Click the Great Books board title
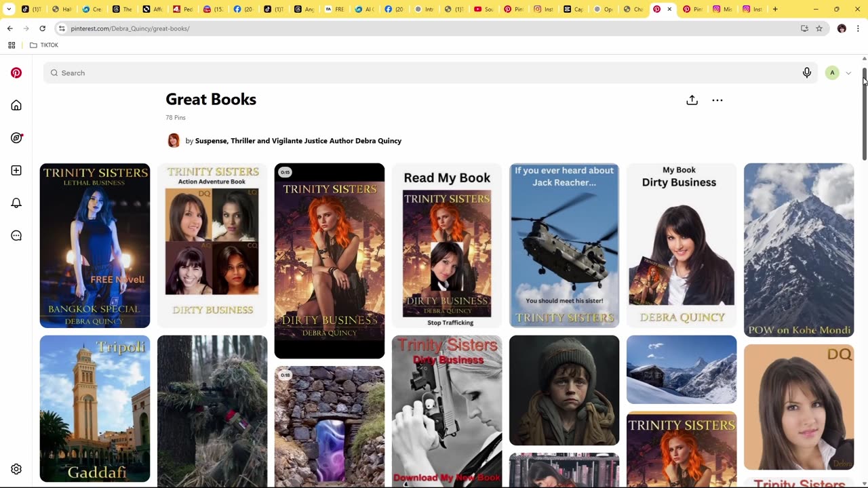This screenshot has width=868, height=488. pyautogui.click(x=211, y=99)
